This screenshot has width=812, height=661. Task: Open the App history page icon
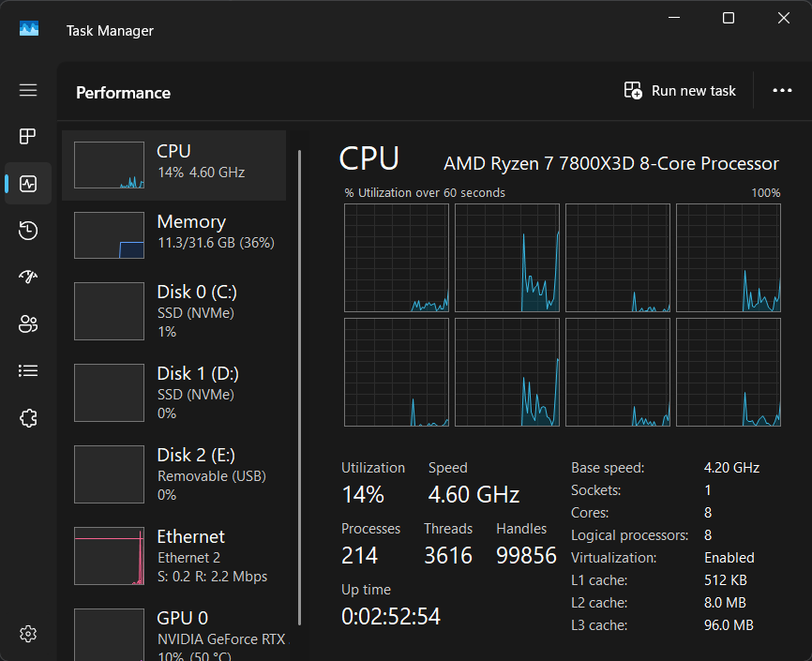coord(28,231)
